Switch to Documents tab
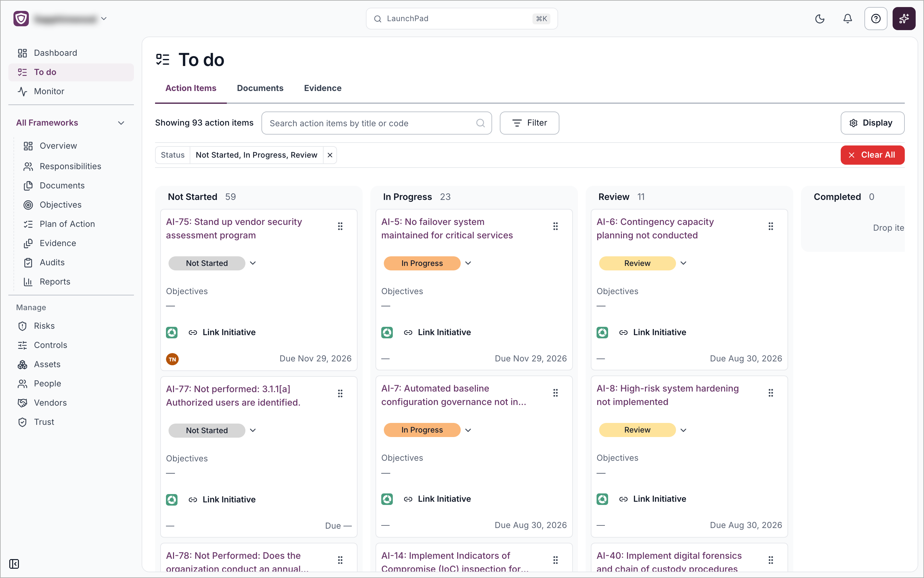924x578 pixels. coord(260,88)
